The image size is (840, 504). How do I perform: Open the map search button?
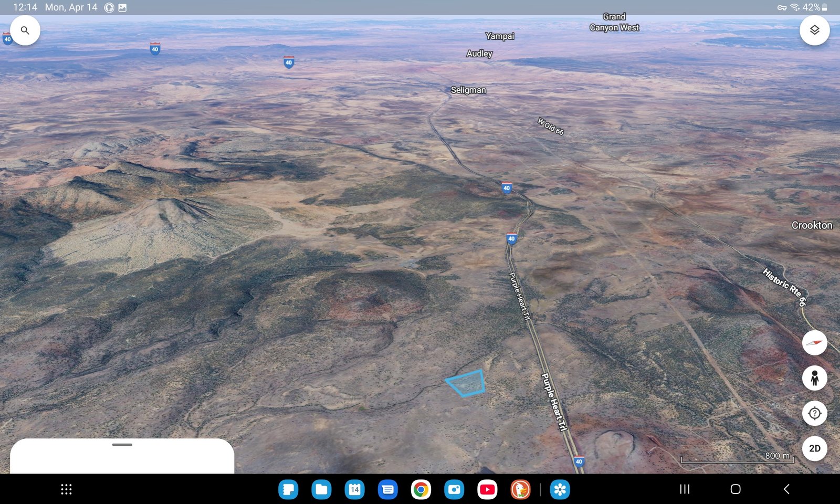[25, 30]
